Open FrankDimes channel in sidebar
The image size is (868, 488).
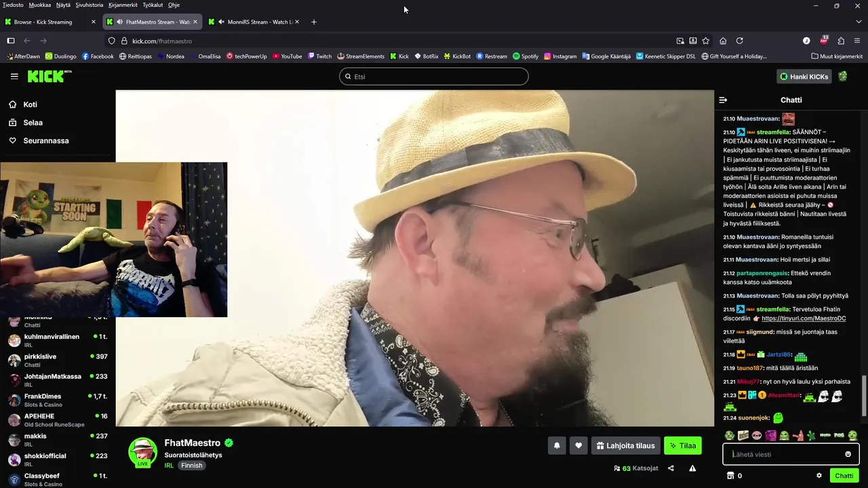coord(58,400)
